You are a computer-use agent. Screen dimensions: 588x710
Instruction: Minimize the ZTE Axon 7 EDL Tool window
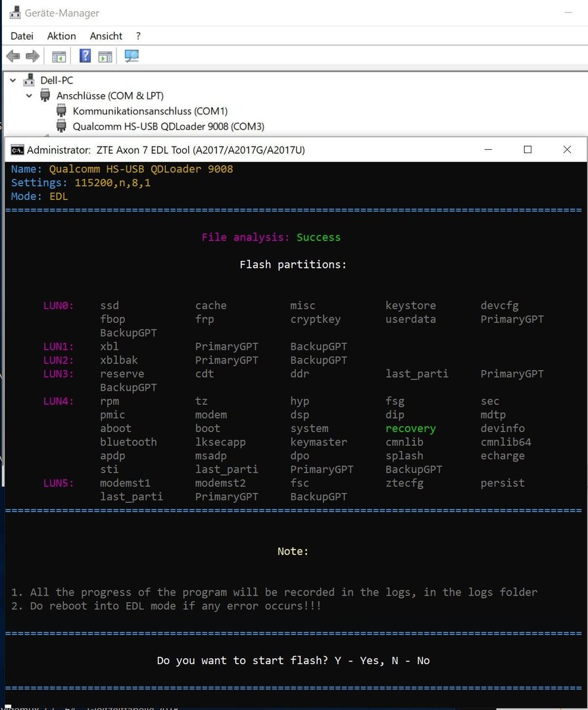pyautogui.click(x=488, y=149)
